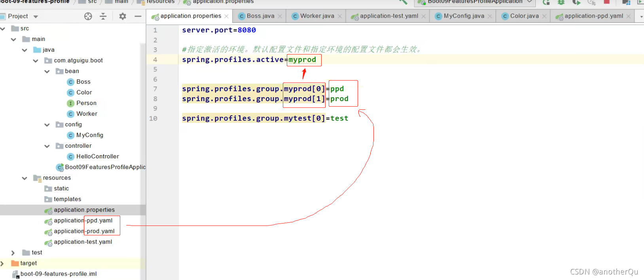
Task: Select Boot09FeaturesProfileApplication class in tree
Action: tap(101, 167)
